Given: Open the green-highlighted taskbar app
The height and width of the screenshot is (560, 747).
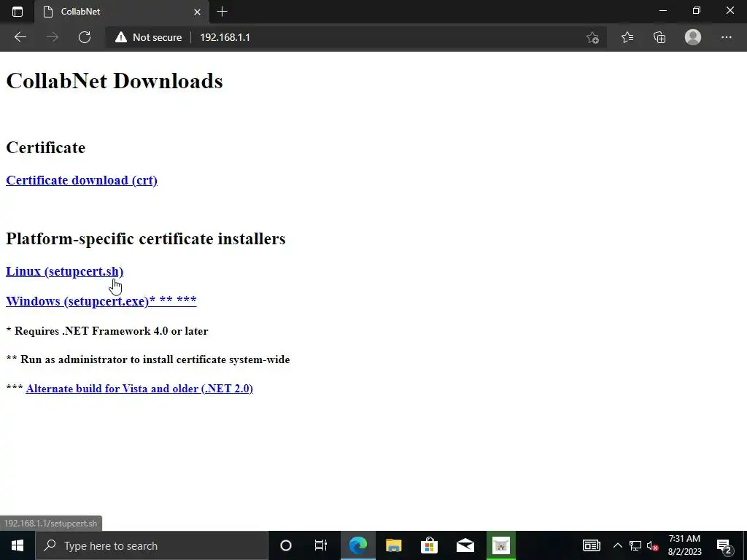Looking at the screenshot, I should pyautogui.click(x=500, y=545).
